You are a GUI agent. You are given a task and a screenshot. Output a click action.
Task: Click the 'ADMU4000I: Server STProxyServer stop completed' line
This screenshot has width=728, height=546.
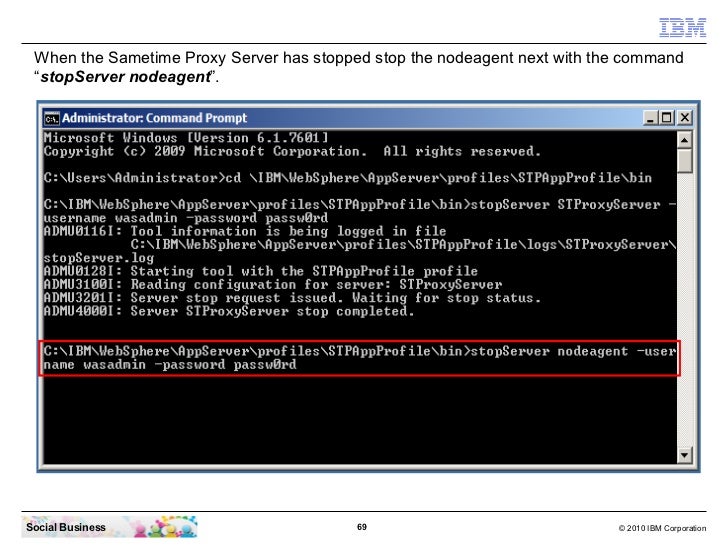coord(229,312)
